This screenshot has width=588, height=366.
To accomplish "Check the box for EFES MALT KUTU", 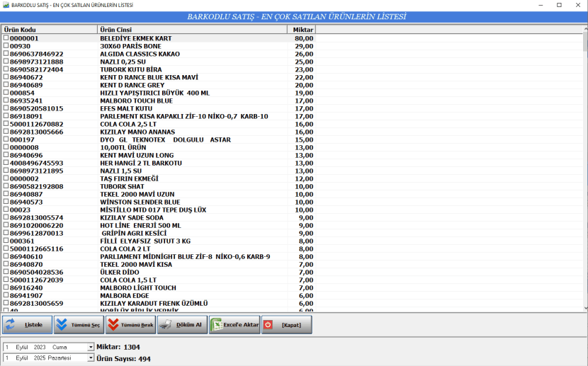I will 6,108.
